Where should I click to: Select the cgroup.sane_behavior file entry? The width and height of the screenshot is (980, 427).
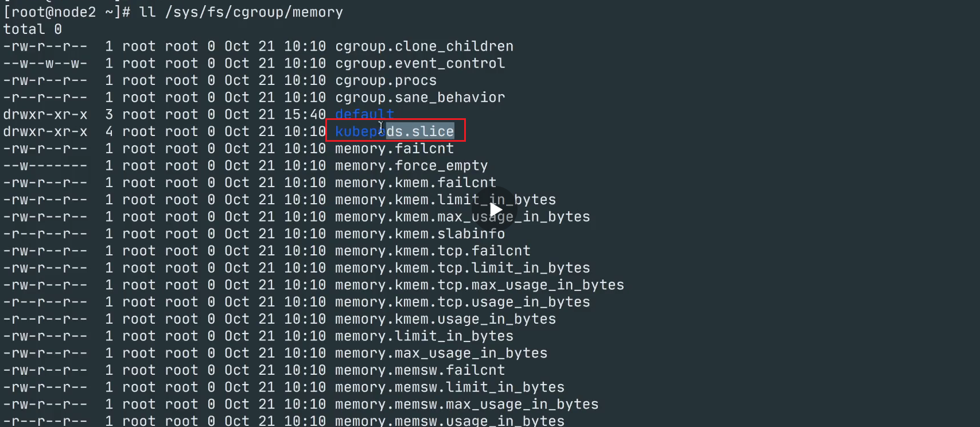click(420, 98)
